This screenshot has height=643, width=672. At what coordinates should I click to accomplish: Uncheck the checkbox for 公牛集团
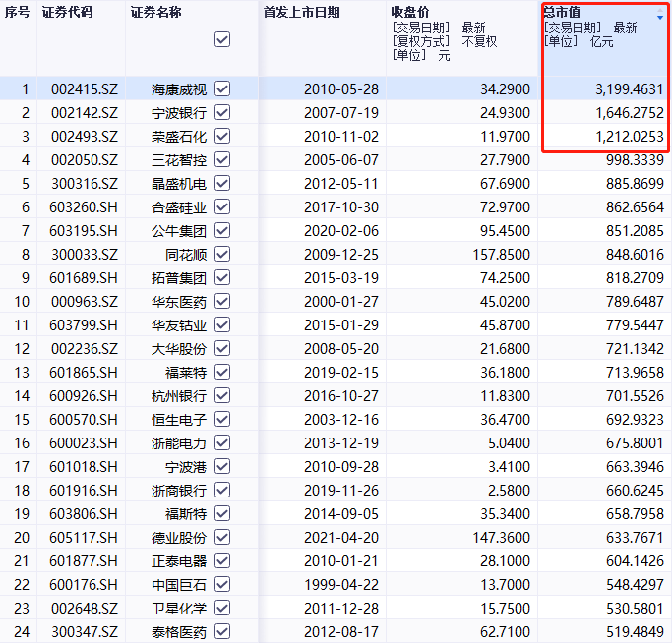pos(222,230)
